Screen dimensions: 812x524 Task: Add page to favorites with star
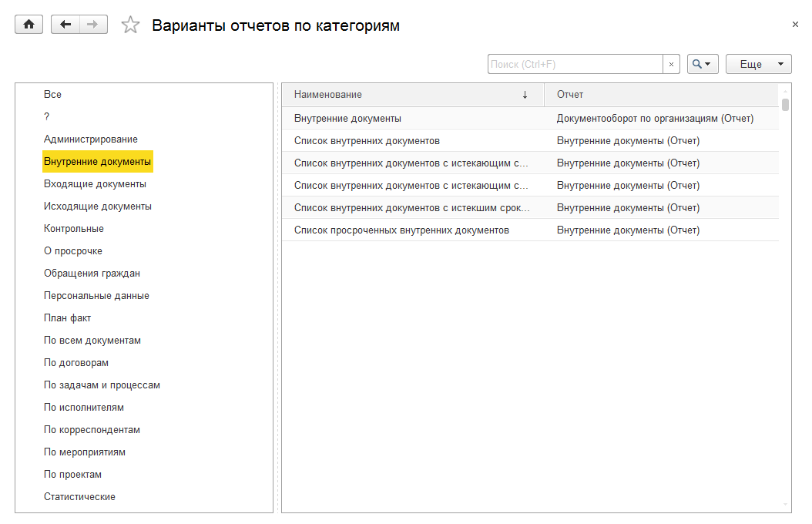click(131, 25)
